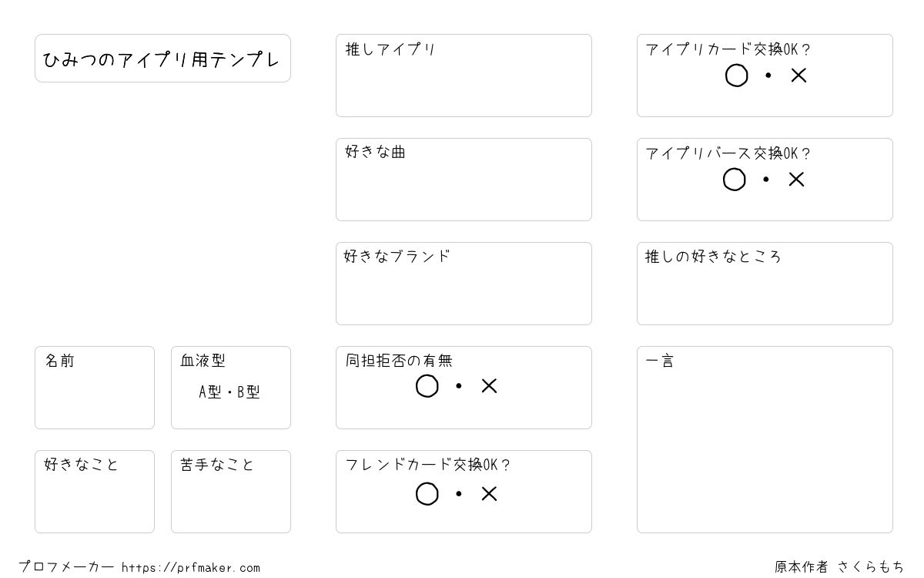This screenshot has height=578, width=924.
Task: Click the 推しの好きなところ field
Action: tap(765, 284)
